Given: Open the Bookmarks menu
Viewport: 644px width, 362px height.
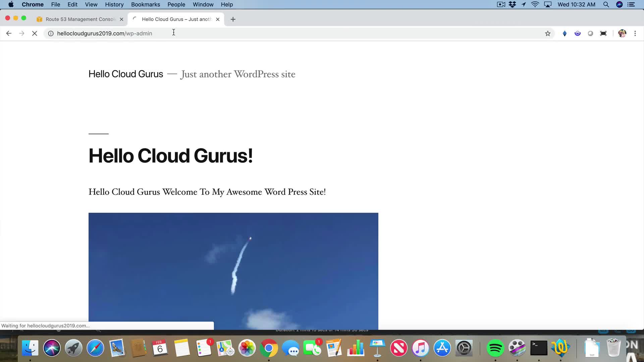Looking at the screenshot, I should tap(146, 5).
